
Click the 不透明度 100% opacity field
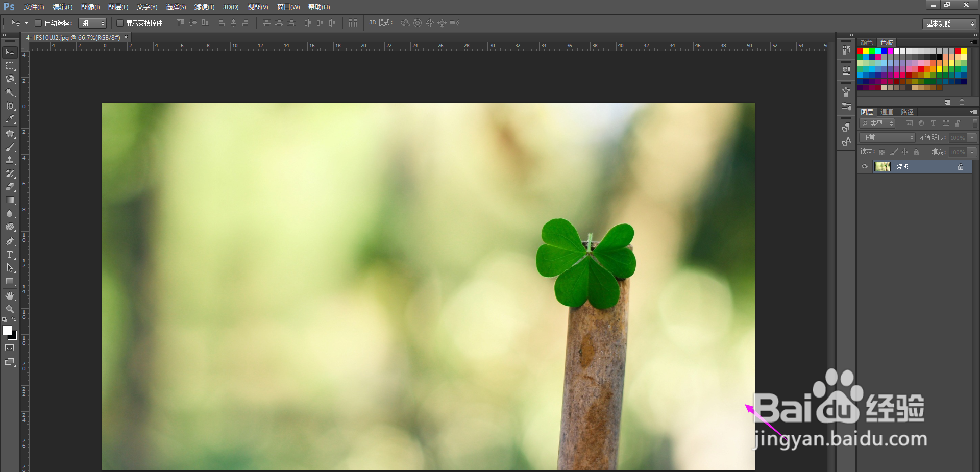click(958, 138)
